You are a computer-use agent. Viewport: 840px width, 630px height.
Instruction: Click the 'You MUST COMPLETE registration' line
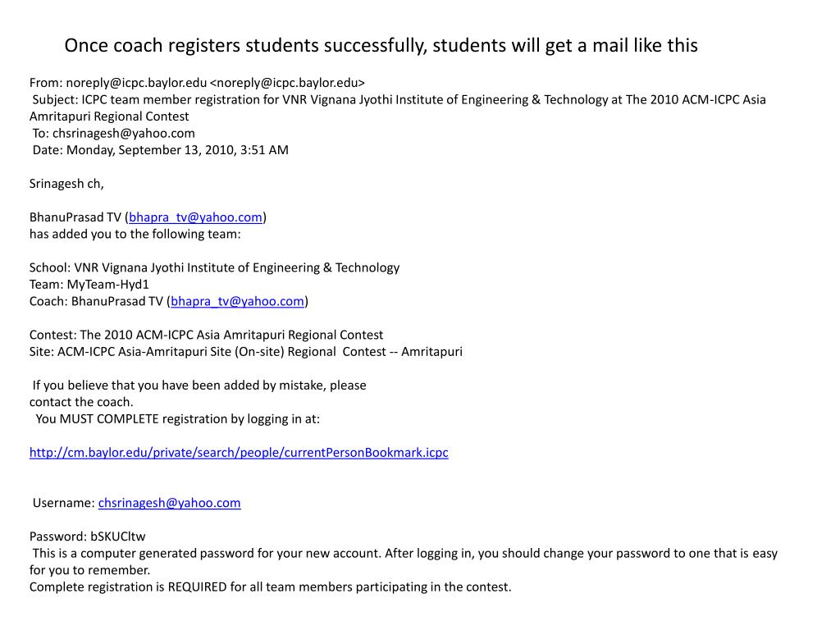(178, 419)
